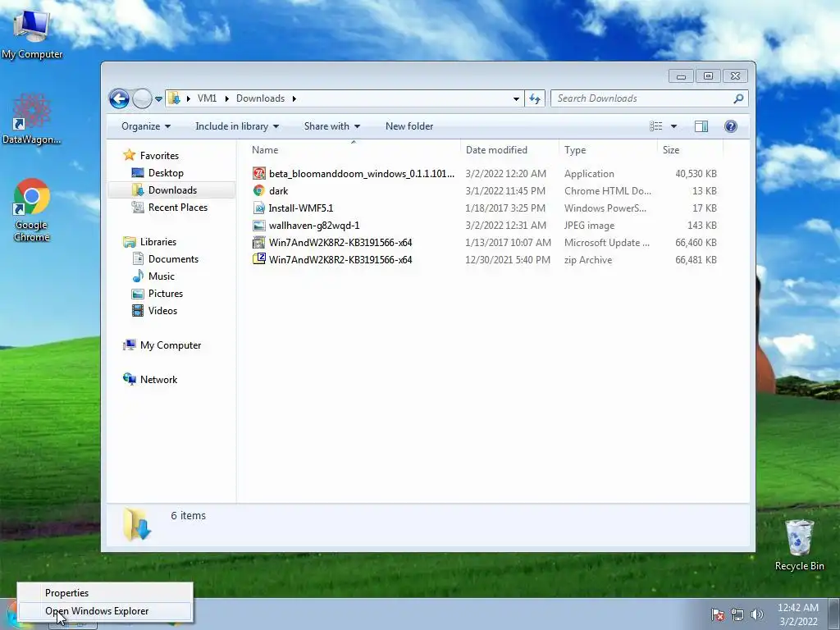This screenshot has height=630, width=840.
Task: Select the wallhaven-g82wqd-1 JPEG image icon
Action: coord(259,226)
